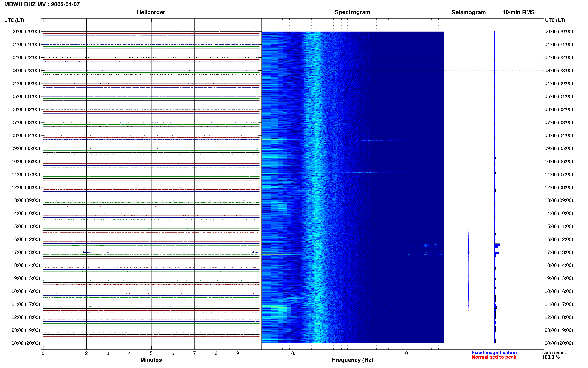Click the 0 tick label on the Minutes axis
The image size is (588, 368).
(43, 353)
